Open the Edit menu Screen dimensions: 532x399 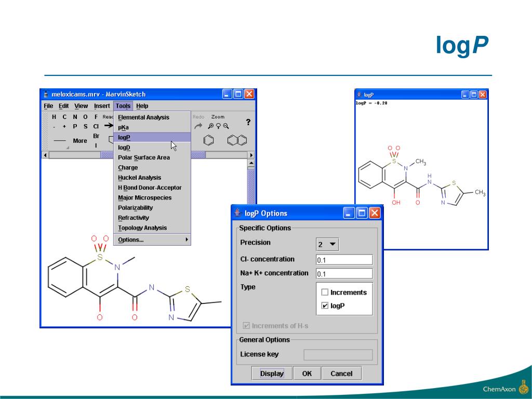tap(63, 106)
